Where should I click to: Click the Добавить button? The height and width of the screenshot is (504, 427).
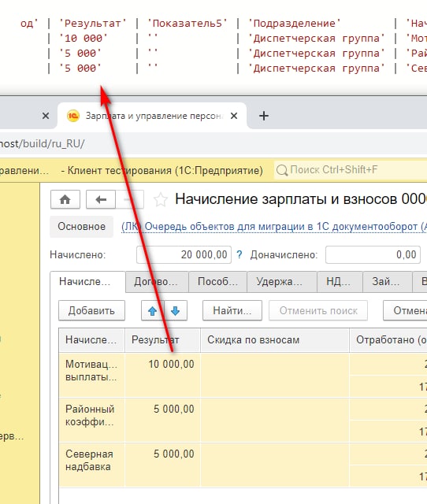91,310
